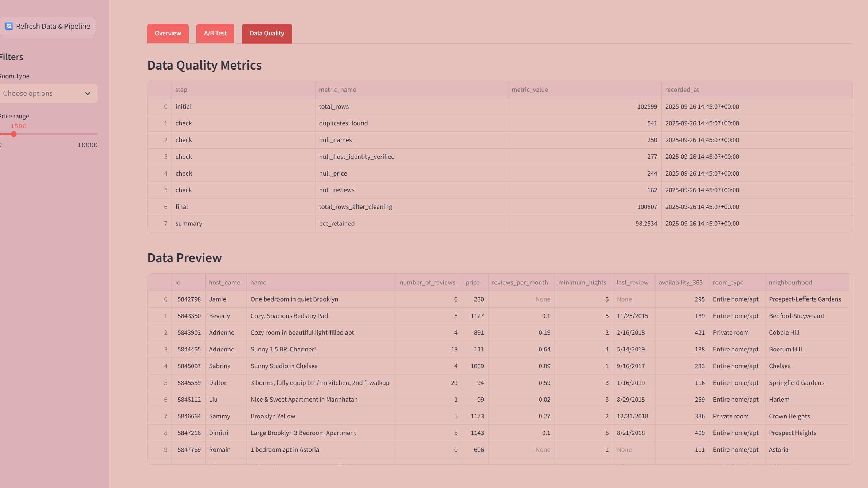Click the Price range slider handle
868x488 pixels.
[x=14, y=134]
